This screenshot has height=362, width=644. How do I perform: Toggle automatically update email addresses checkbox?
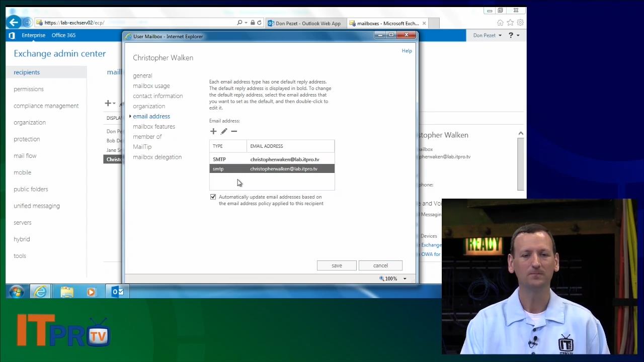pyautogui.click(x=213, y=197)
